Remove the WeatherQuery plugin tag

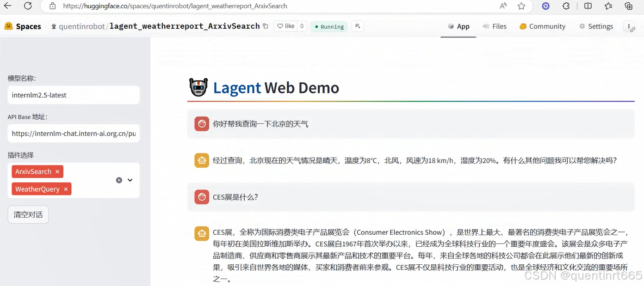(66, 189)
